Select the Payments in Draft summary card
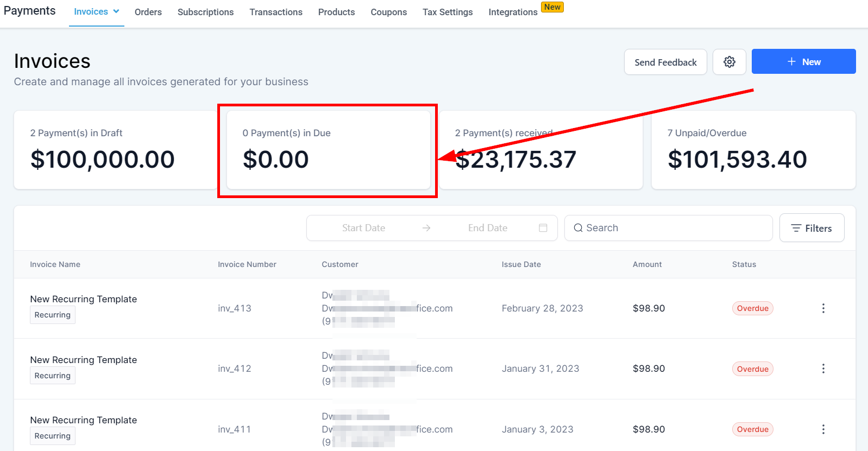 pyautogui.click(x=115, y=150)
